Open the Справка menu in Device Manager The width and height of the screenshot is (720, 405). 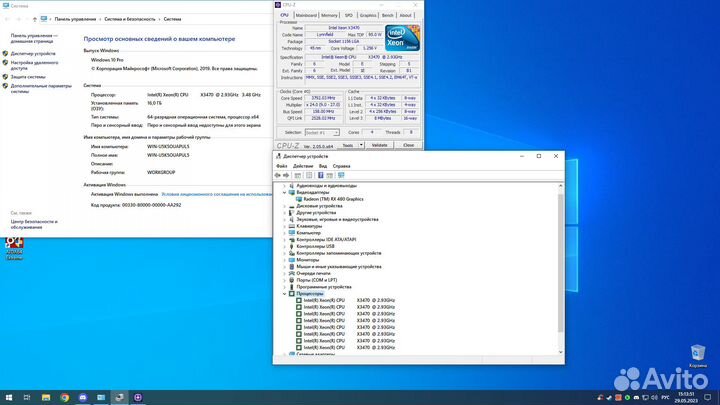click(341, 166)
